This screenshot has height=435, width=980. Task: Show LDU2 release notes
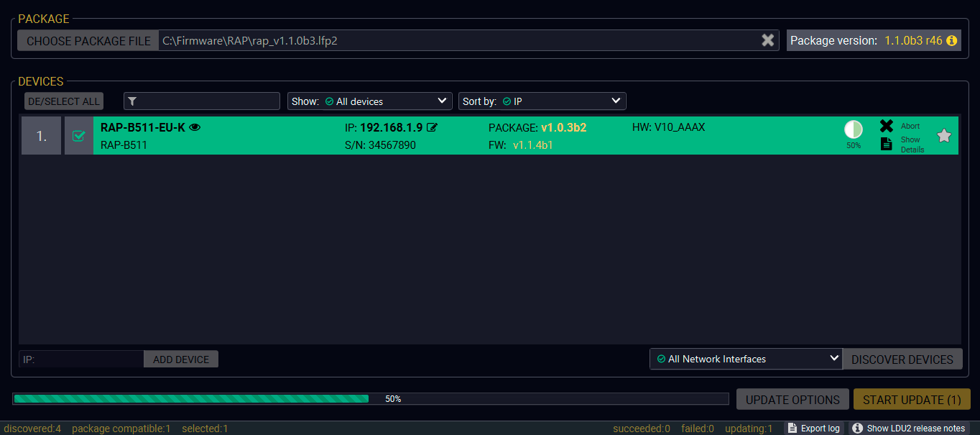click(909, 428)
